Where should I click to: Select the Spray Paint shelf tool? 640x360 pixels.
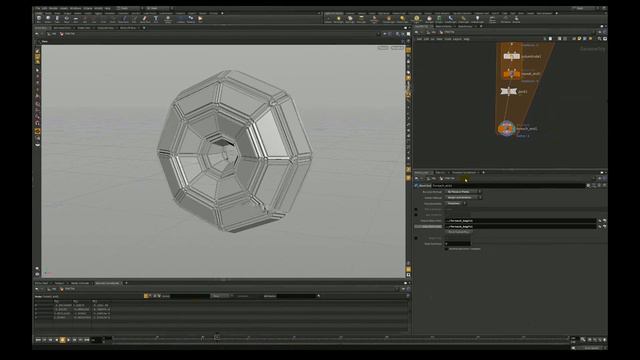coord(144,19)
